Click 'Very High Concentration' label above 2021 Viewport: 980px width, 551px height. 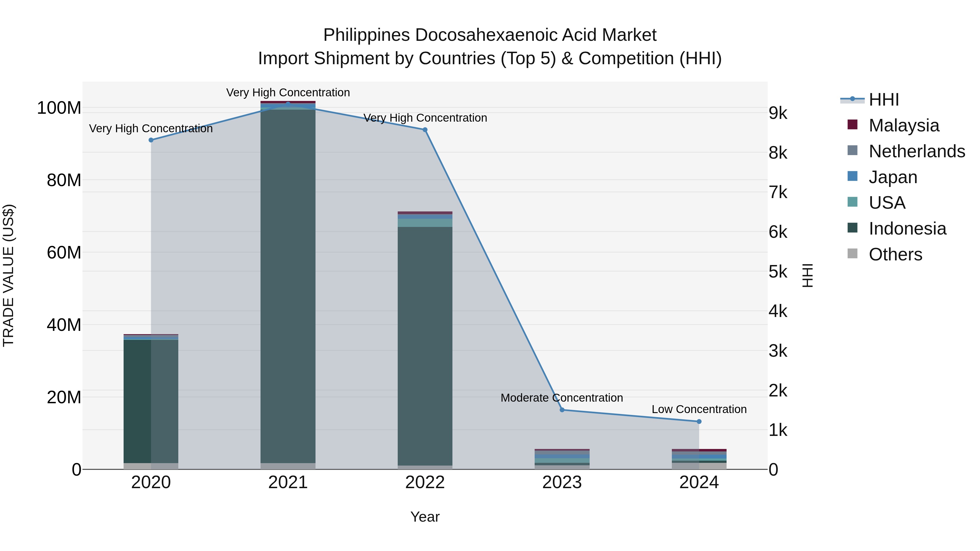[x=288, y=93]
